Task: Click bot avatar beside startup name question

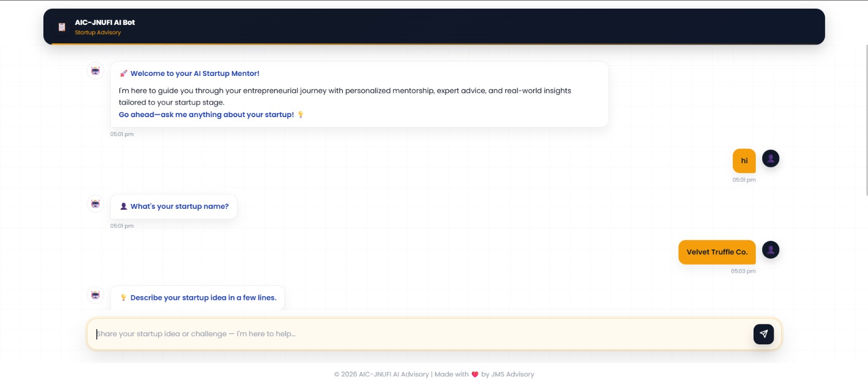Action: coord(95,203)
